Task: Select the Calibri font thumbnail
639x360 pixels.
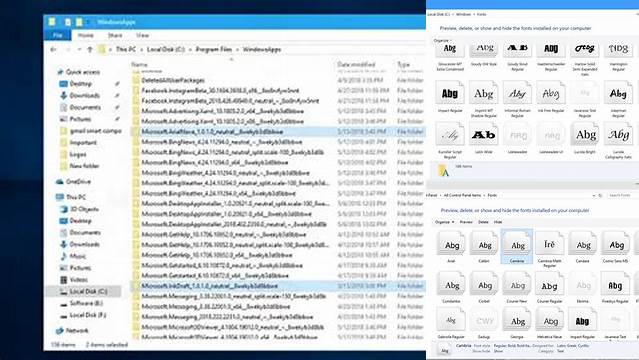Action: pos(484,244)
